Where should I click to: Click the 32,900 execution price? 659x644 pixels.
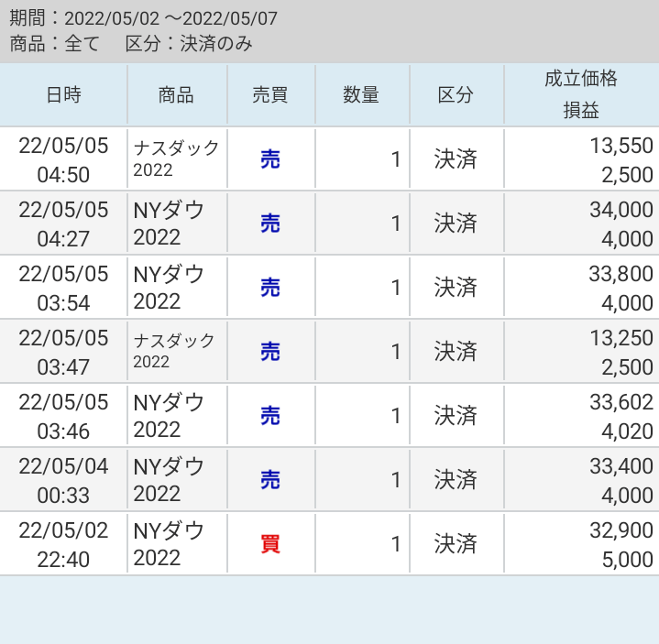(x=621, y=530)
